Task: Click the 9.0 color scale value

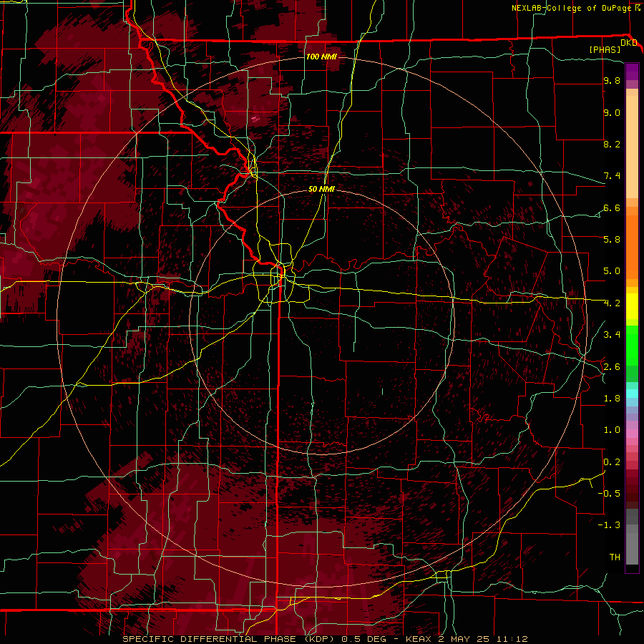Action: point(612,112)
